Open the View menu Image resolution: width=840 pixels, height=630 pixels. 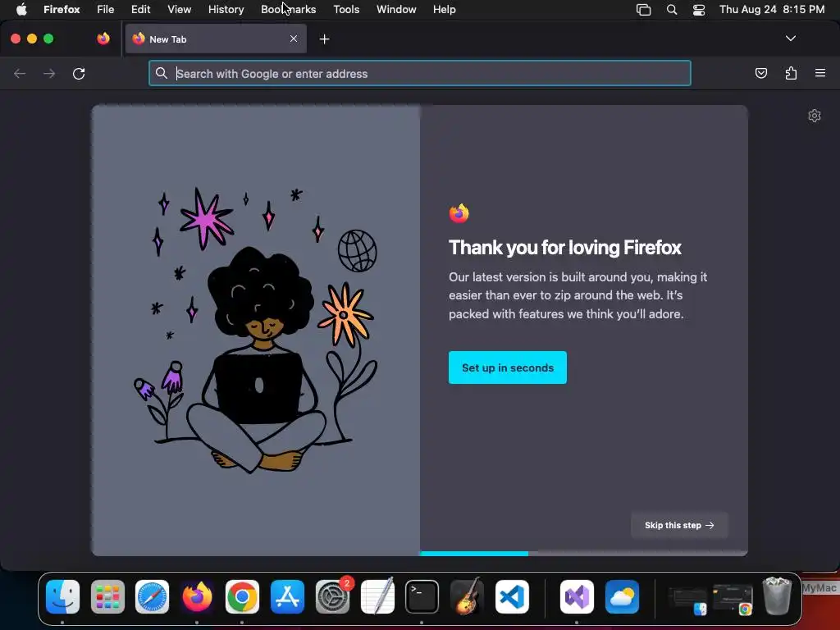[x=180, y=10]
